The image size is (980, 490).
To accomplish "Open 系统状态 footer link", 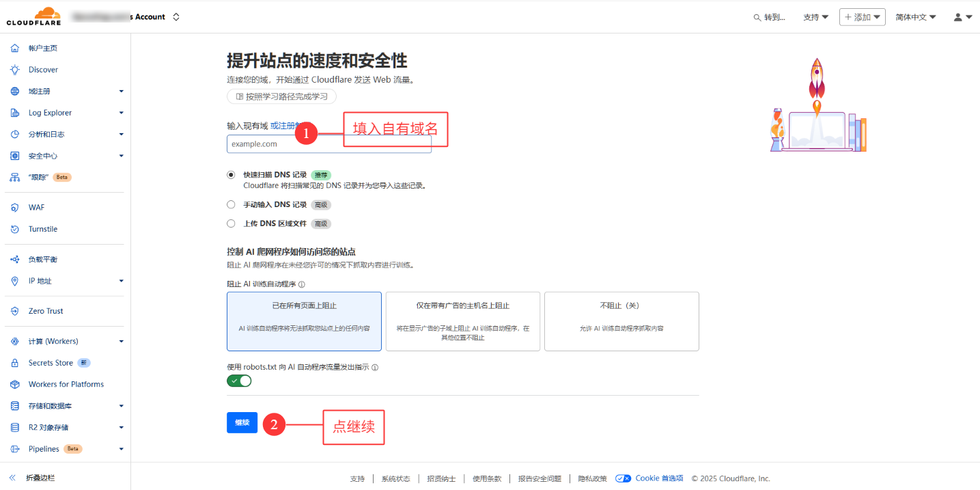I will tap(395, 478).
